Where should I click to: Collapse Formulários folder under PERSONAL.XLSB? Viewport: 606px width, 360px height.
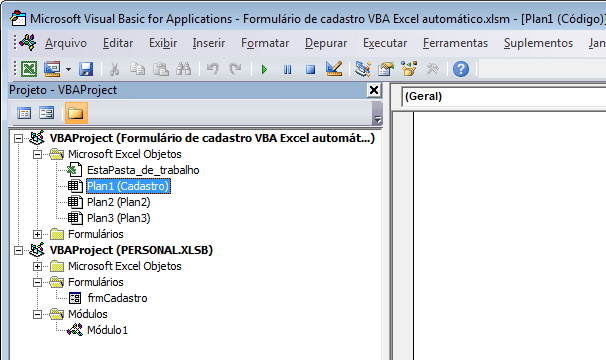37,282
